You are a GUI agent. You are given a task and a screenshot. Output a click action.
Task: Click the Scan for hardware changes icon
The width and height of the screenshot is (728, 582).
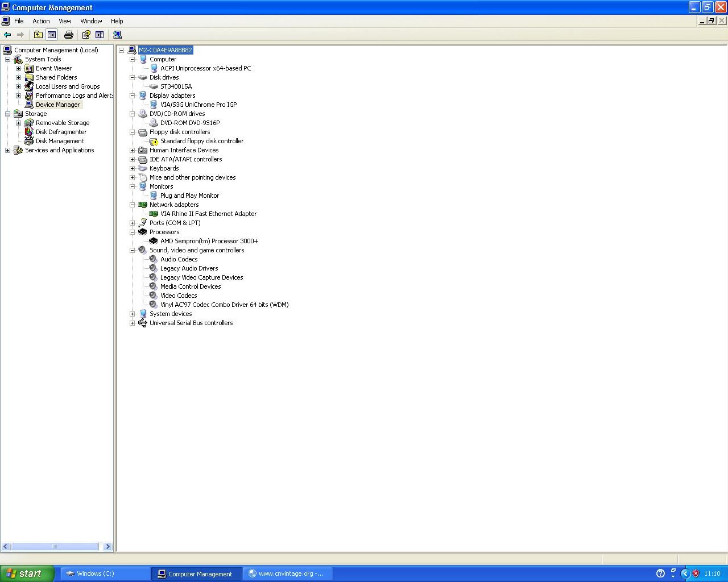pyautogui.click(x=117, y=35)
